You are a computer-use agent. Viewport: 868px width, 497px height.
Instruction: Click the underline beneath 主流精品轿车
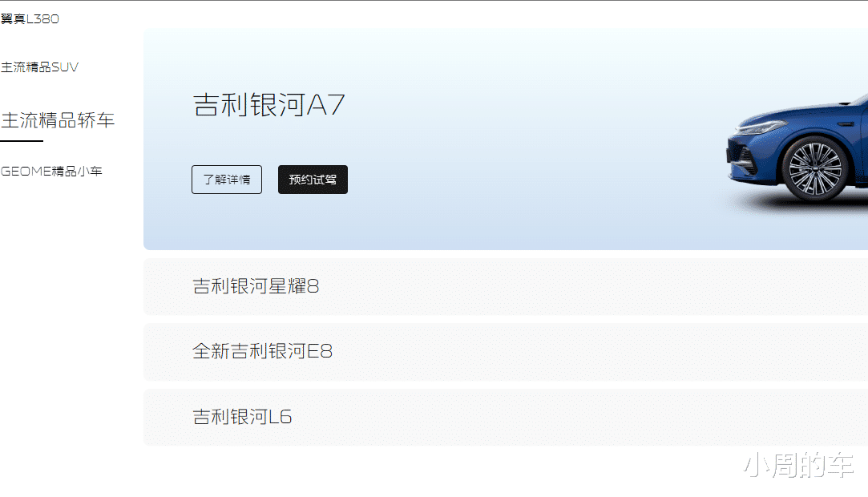click(22, 141)
